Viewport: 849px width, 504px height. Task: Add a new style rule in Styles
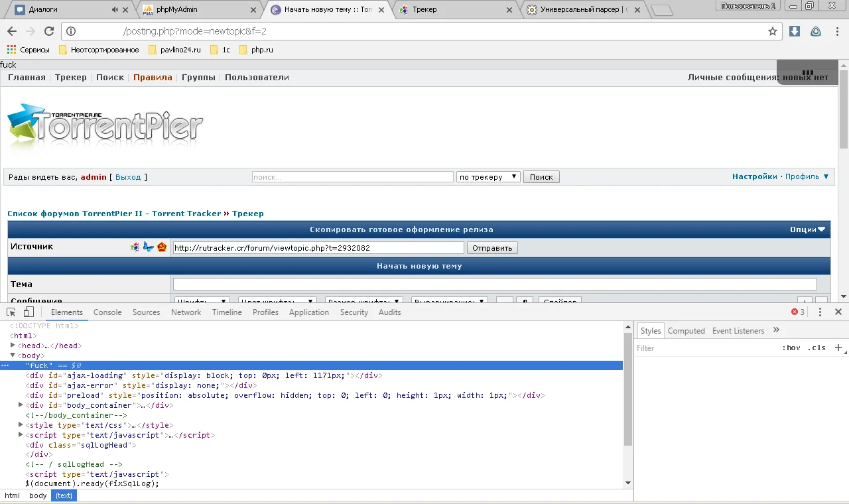pos(838,347)
